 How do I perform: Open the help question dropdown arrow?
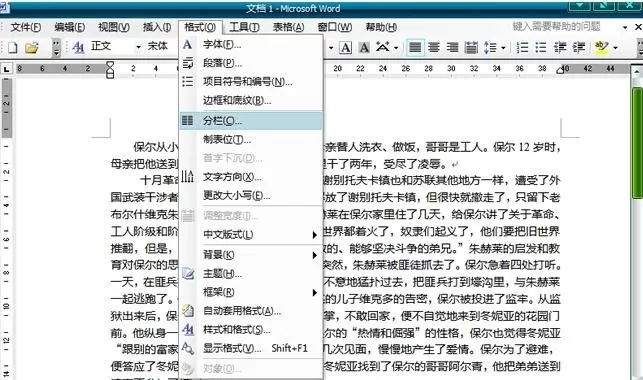pyautogui.click(x=625, y=27)
